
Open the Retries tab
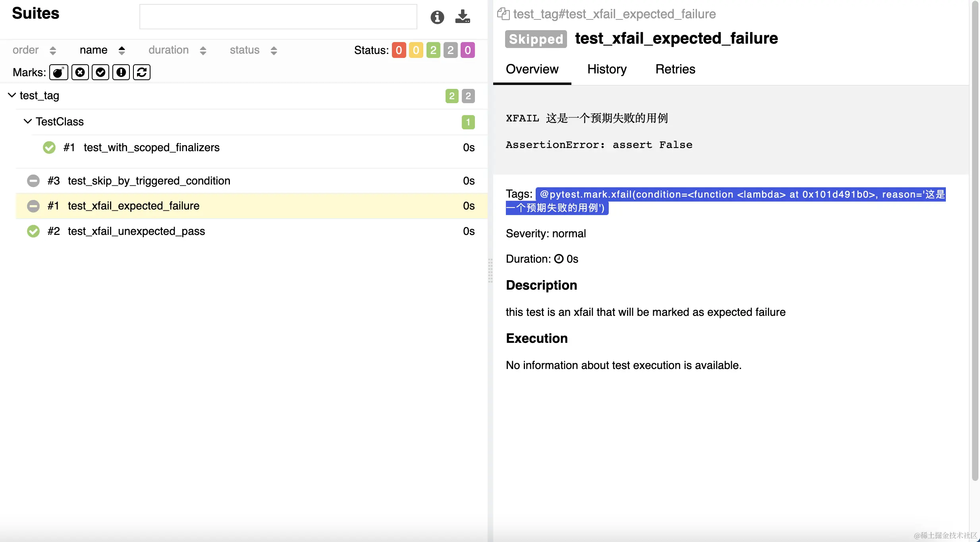[675, 69]
